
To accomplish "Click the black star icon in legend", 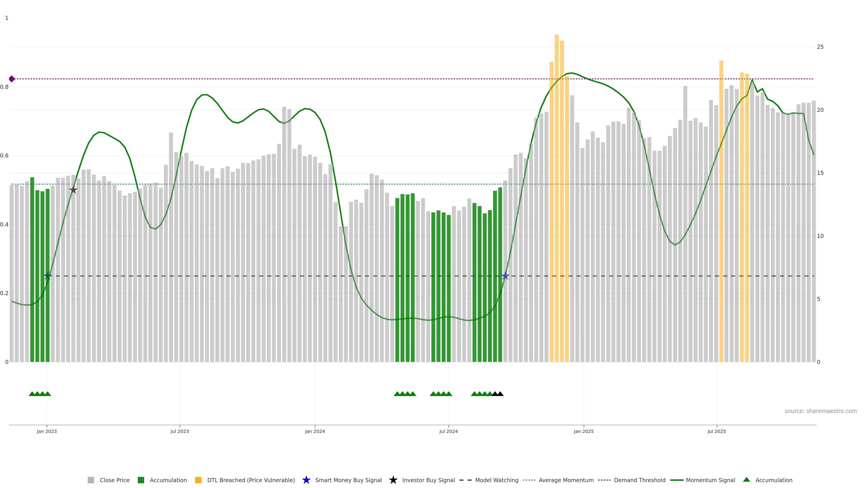I will click(x=393, y=480).
